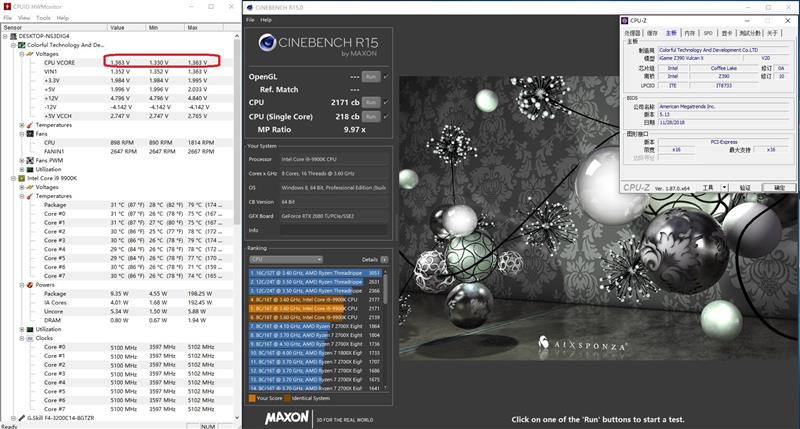Switch to the 内存 tab in CPU-Z
The image size is (800, 429).
pyautogui.click(x=689, y=33)
